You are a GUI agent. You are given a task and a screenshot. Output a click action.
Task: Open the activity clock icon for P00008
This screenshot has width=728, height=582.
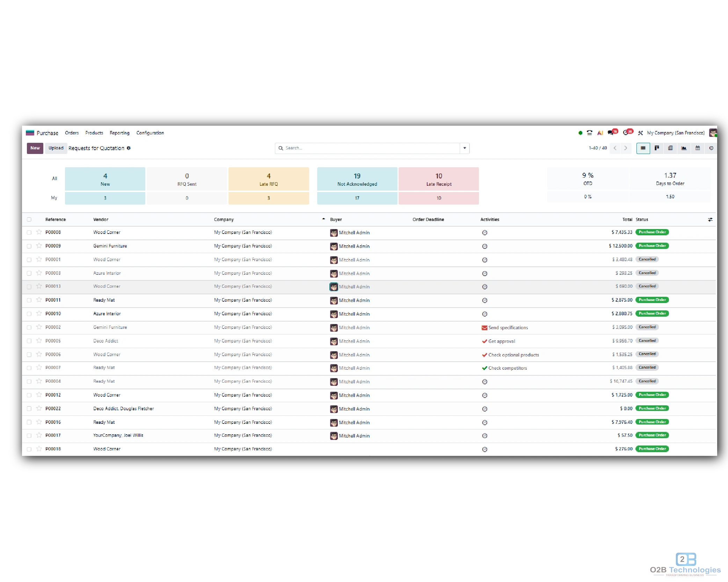(485, 232)
